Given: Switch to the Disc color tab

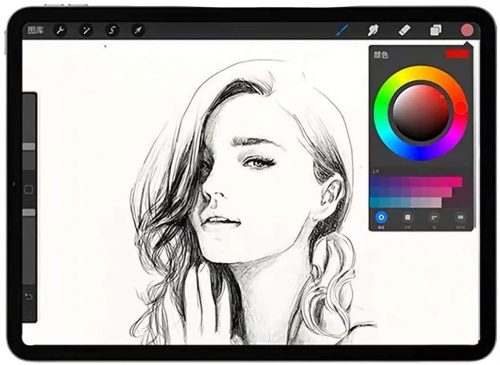Looking at the screenshot, I should [381, 218].
